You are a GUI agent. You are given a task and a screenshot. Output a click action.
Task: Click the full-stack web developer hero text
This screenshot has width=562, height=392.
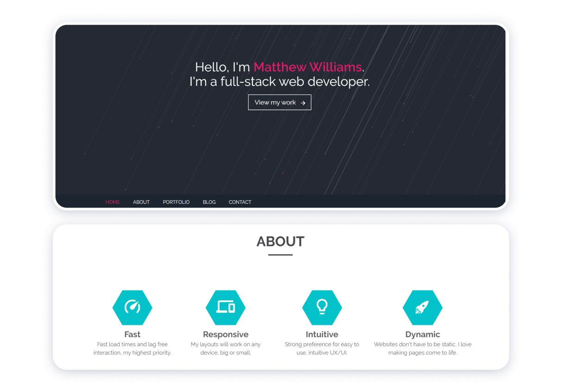tap(279, 81)
